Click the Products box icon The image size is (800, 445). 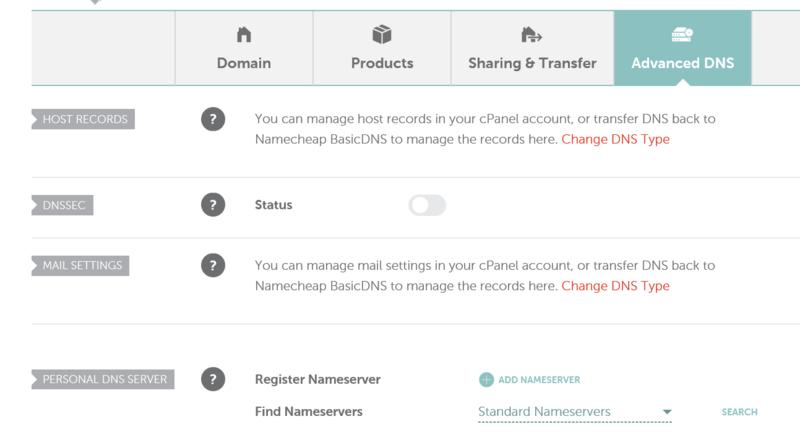tap(382, 36)
